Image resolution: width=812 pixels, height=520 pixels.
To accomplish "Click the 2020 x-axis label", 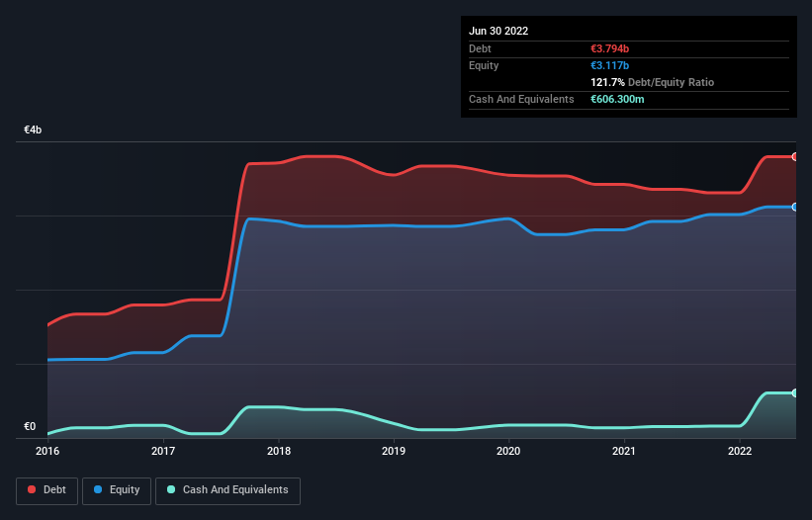I will (508, 451).
